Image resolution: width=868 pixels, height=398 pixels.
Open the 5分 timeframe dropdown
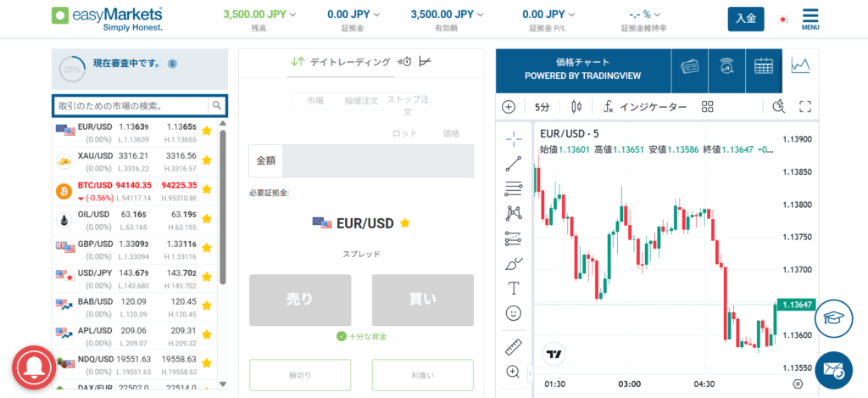tap(542, 107)
